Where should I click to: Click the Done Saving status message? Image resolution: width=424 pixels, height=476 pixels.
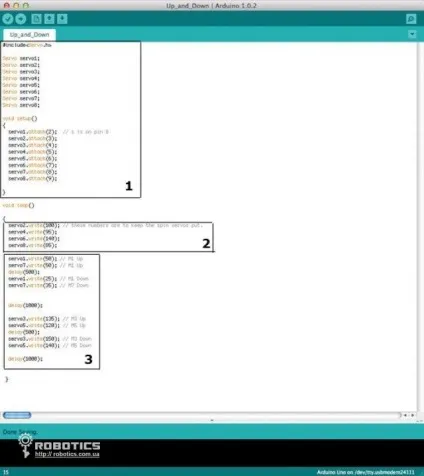[20, 432]
